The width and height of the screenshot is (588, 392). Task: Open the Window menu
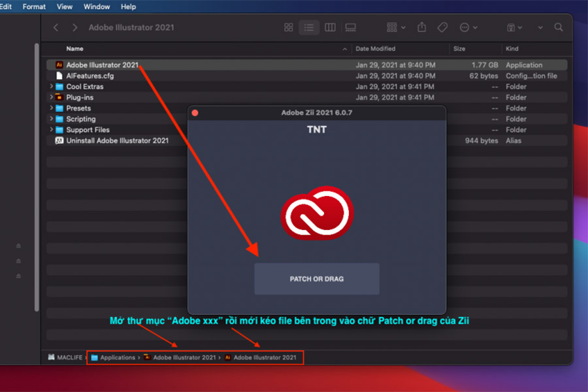click(x=97, y=7)
